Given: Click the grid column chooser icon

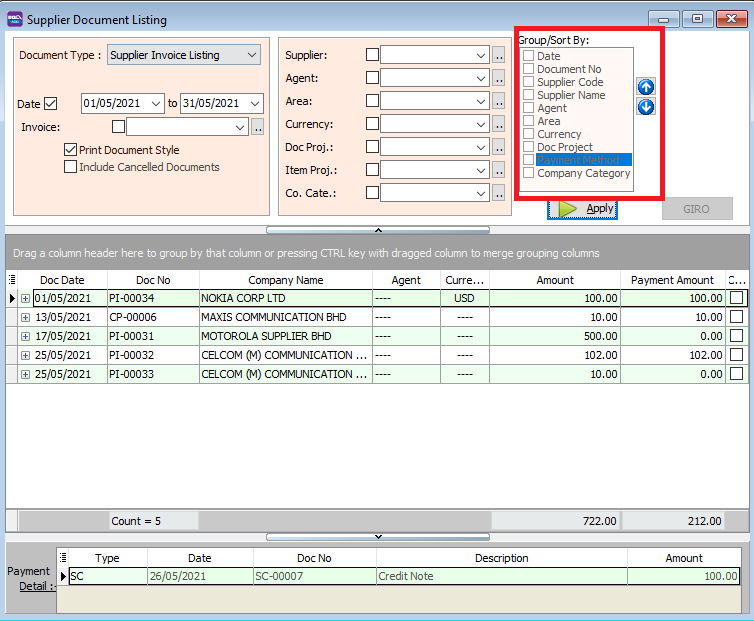Looking at the screenshot, I should pos(13,280).
